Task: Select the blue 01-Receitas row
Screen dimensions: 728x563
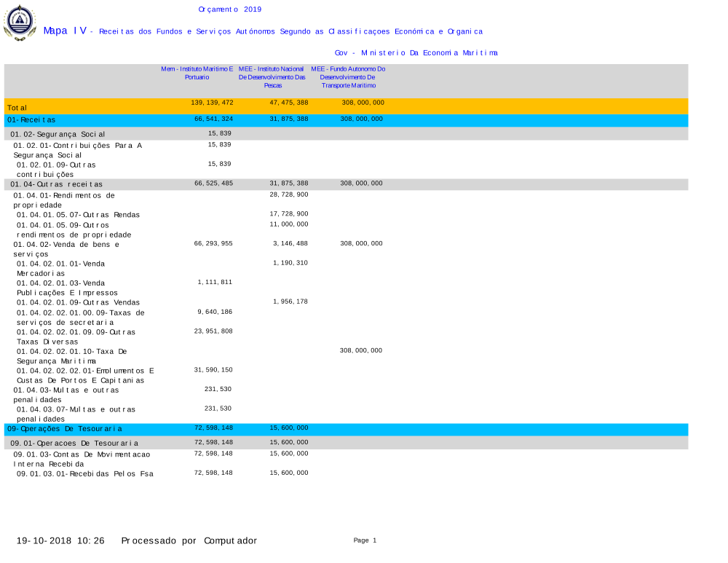Action: [x=31, y=119]
